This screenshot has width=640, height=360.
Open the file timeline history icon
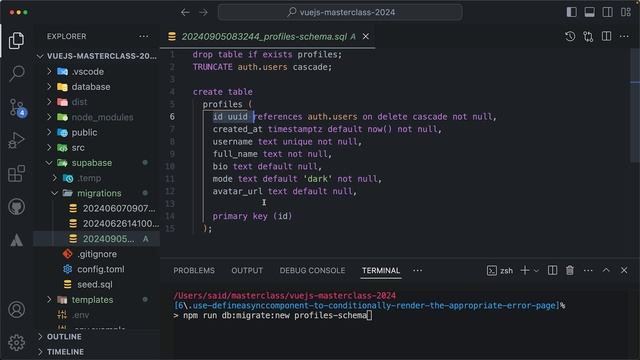coord(570,36)
